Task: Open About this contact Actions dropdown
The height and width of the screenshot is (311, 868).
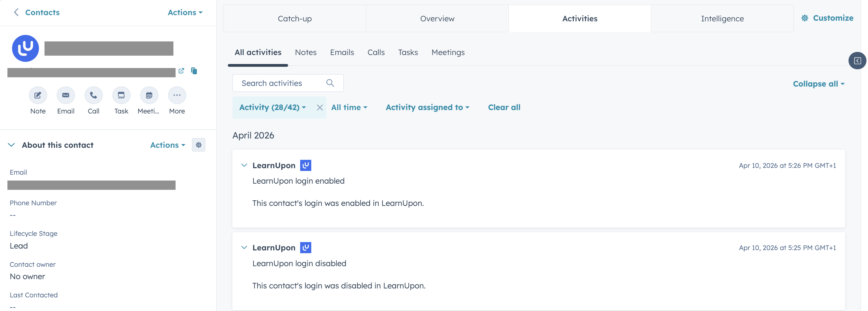Action: [x=168, y=145]
